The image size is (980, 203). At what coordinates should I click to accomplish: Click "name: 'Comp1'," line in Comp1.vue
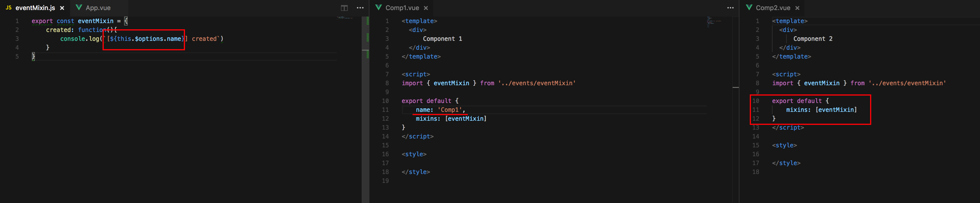441,110
